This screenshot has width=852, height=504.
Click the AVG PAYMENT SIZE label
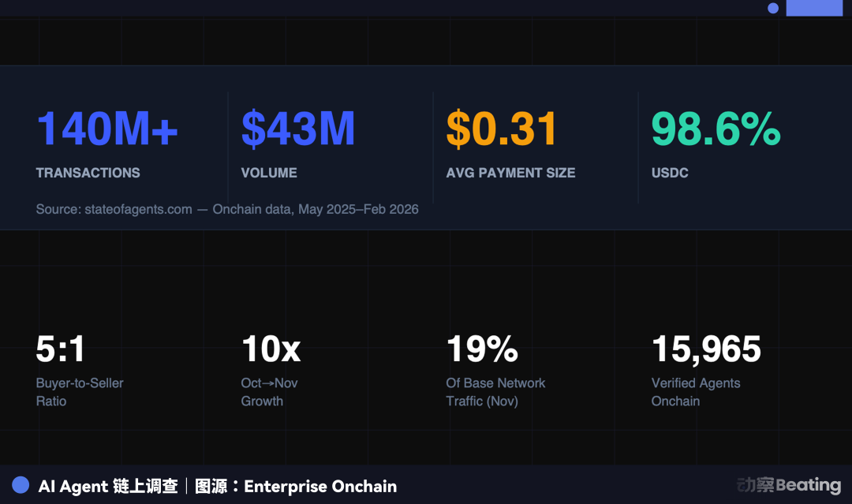[510, 173]
